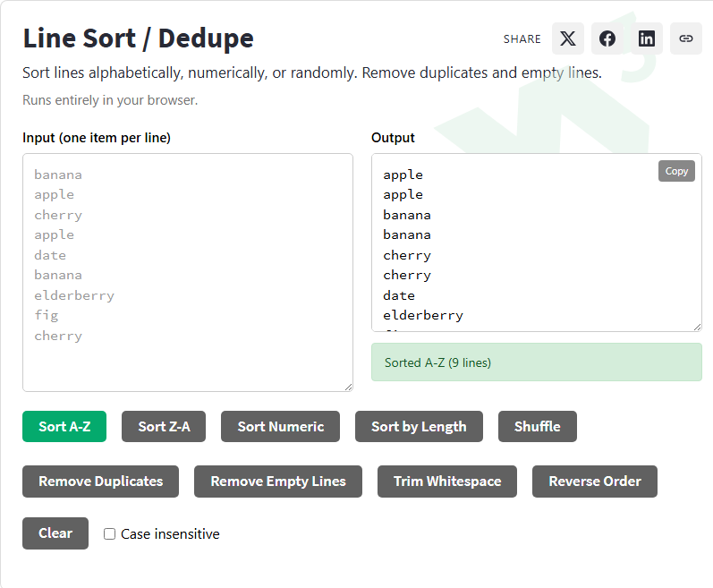This screenshot has width=713, height=588.
Task: Click 'Runs entirely in your browser.' text
Action: [x=110, y=100]
